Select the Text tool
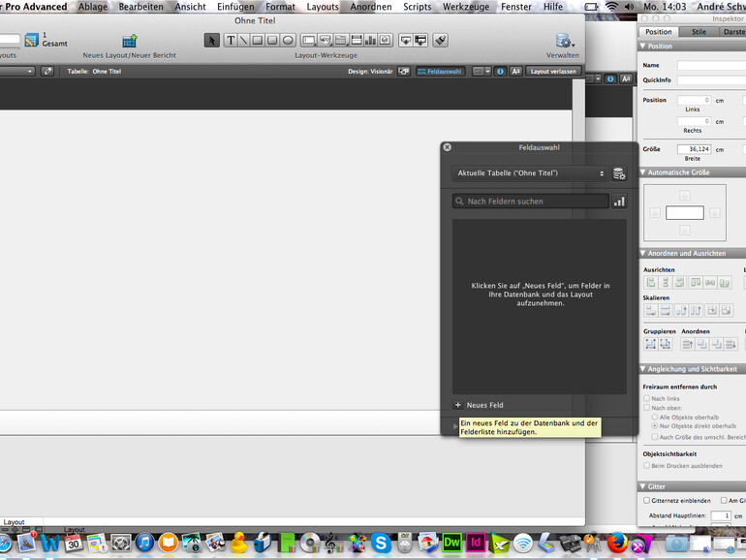This screenshot has height=560, width=746. (x=231, y=41)
